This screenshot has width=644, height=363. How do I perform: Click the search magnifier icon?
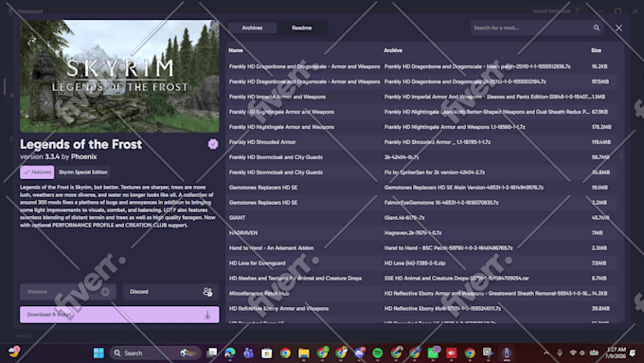click(x=597, y=27)
